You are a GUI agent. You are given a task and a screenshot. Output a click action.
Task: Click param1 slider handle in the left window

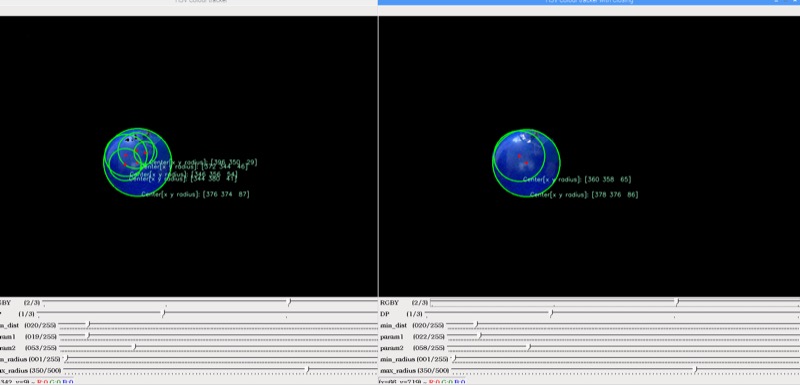[88, 337]
